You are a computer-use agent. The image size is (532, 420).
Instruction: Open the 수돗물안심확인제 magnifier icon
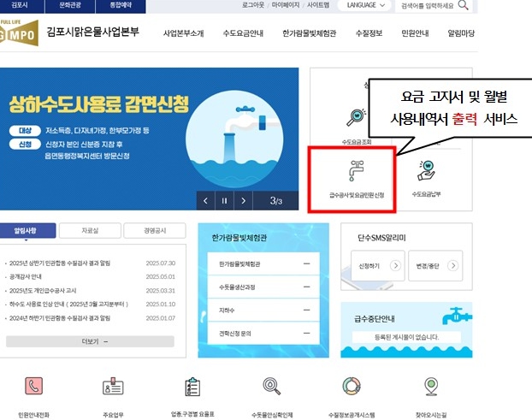coord(272,386)
